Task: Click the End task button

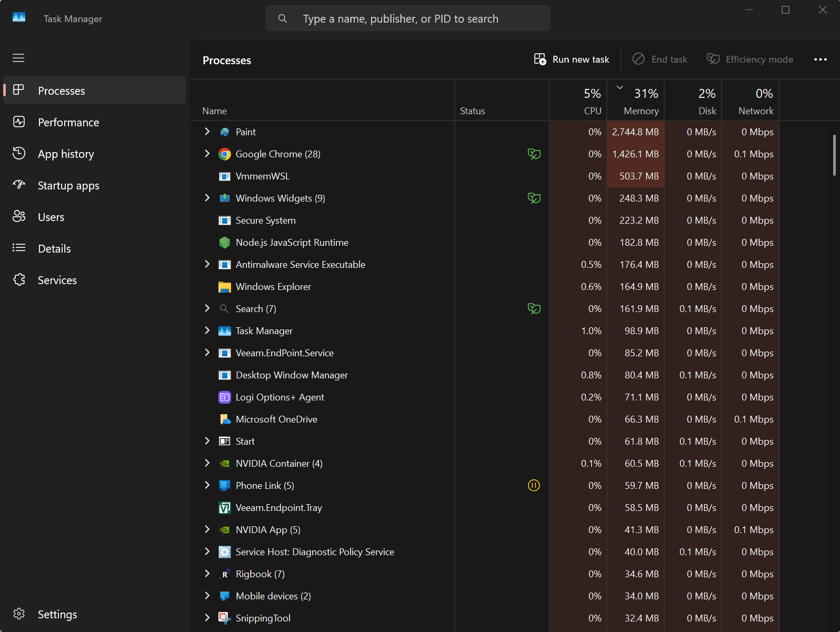Action: (660, 59)
